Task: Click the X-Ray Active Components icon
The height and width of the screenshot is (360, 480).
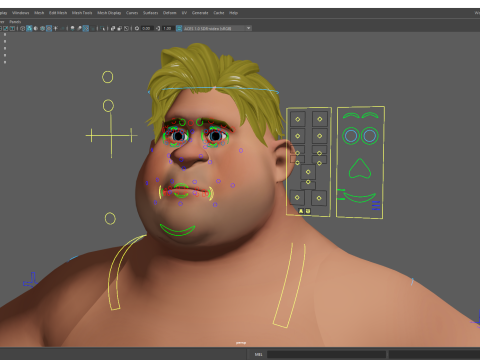Action: [120, 28]
